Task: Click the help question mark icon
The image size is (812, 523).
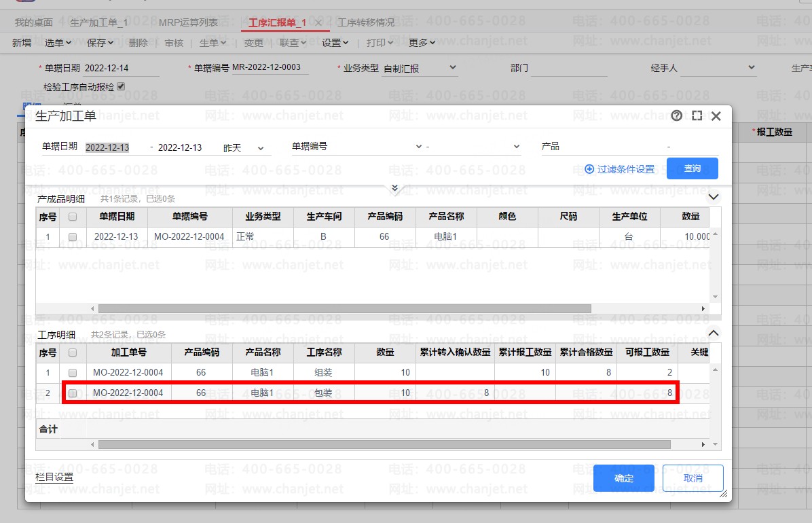Action: (x=676, y=116)
